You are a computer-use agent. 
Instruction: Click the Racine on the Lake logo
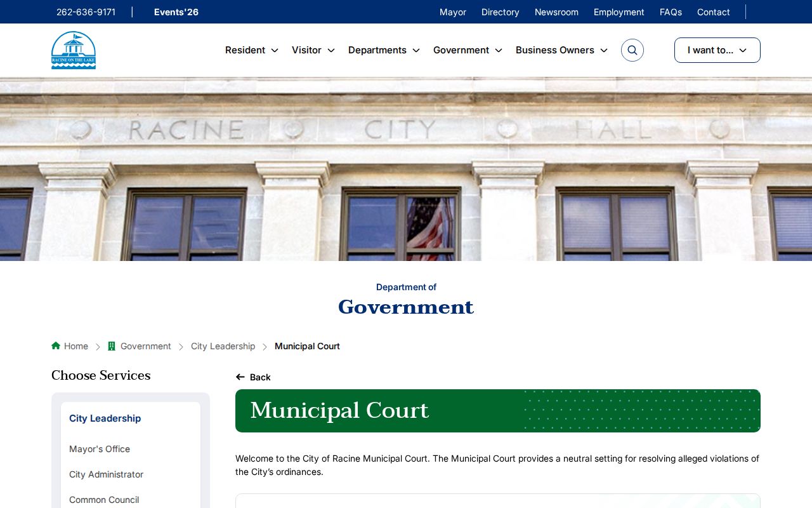click(74, 50)
